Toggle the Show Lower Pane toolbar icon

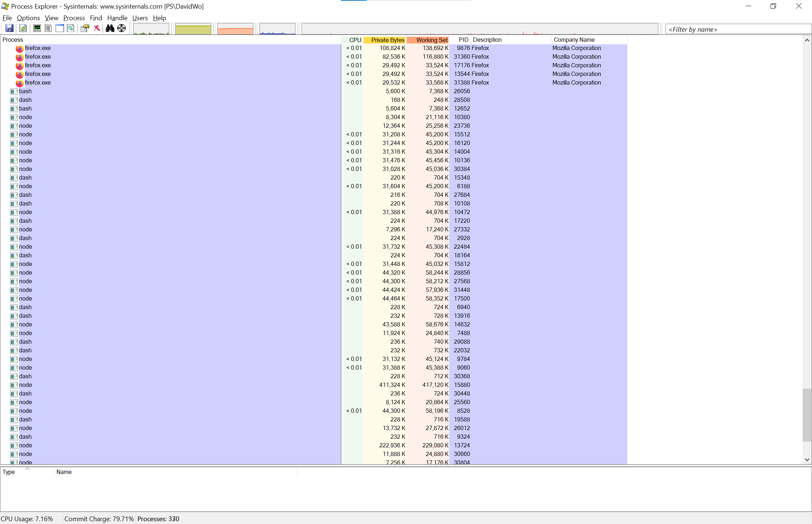(x=60, y=28)
